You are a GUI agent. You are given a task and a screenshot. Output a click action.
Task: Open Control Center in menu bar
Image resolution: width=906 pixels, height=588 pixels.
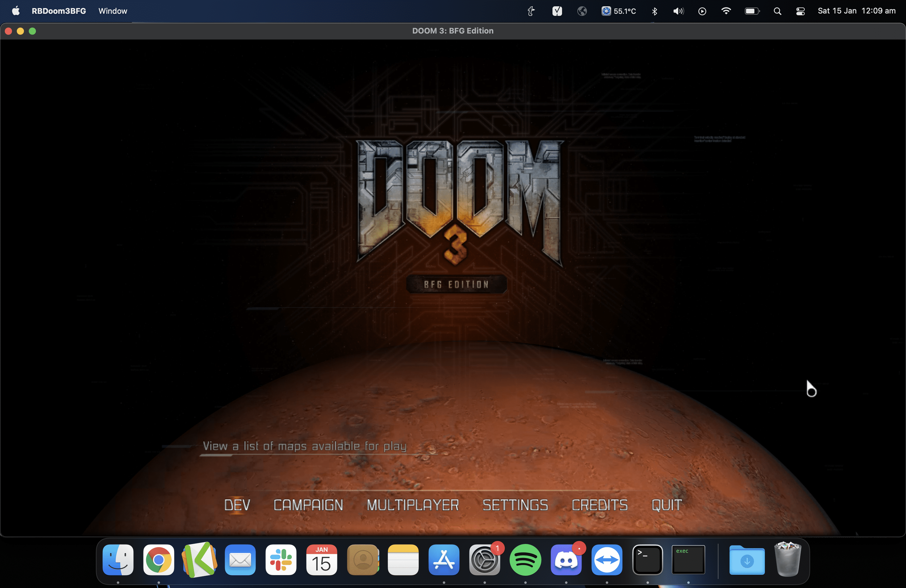tap(800, 11)
